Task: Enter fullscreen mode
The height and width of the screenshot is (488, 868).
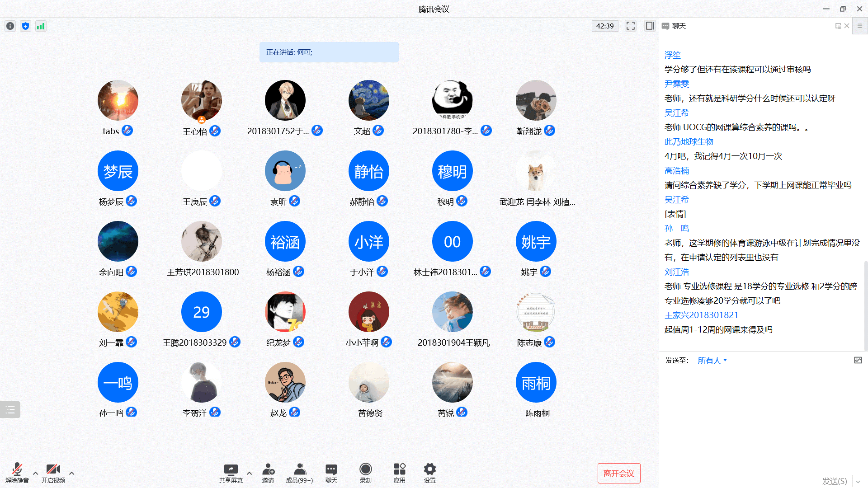Action: coord(631,26)
